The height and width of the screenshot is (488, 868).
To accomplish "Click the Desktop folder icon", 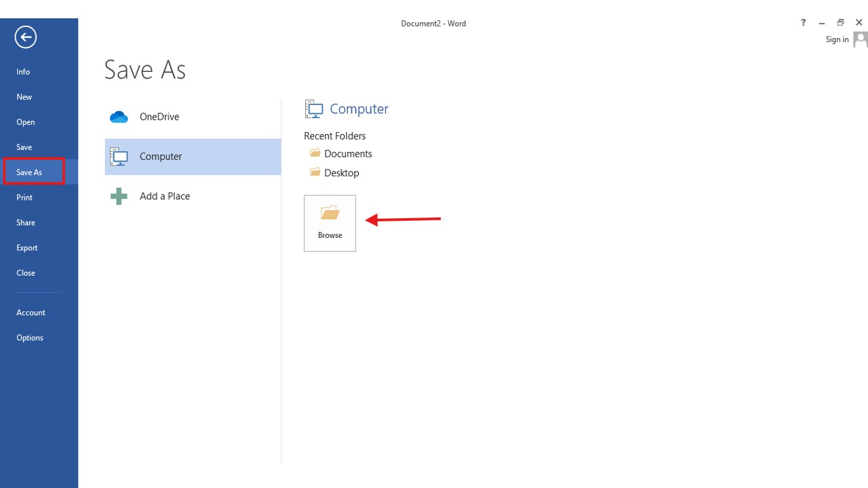I will (x=315, y=173).
